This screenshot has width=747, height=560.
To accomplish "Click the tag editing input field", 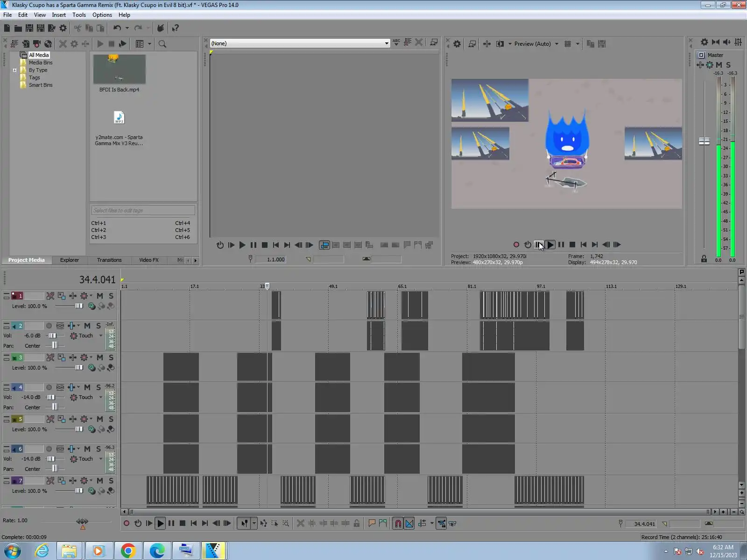I will (143, 210).
